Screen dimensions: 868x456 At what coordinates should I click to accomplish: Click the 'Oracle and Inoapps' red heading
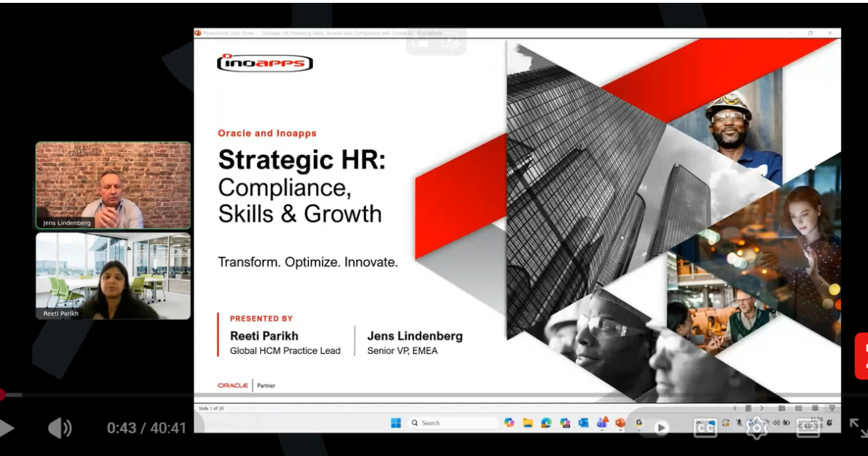coord(267,133)
